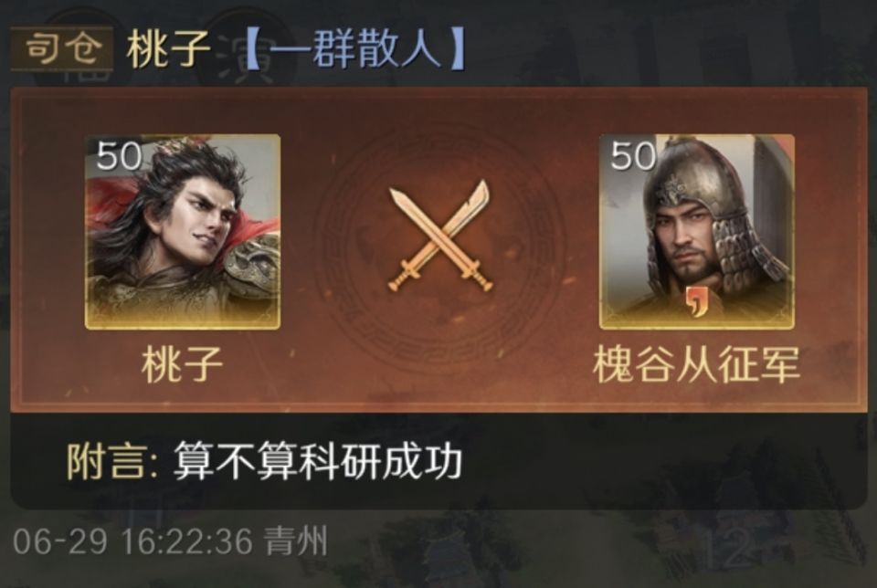
Task: Click the 司仓 rank badge
Action: coord(61,48)
